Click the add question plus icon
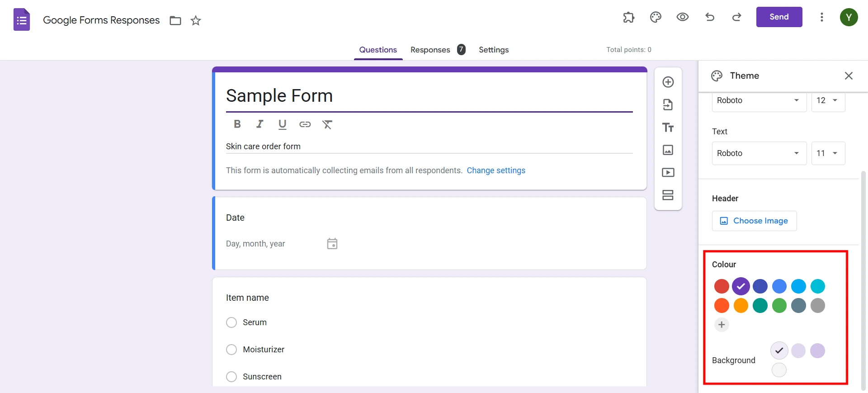Viewport: 868px width, 393px height. coord(668,82)
